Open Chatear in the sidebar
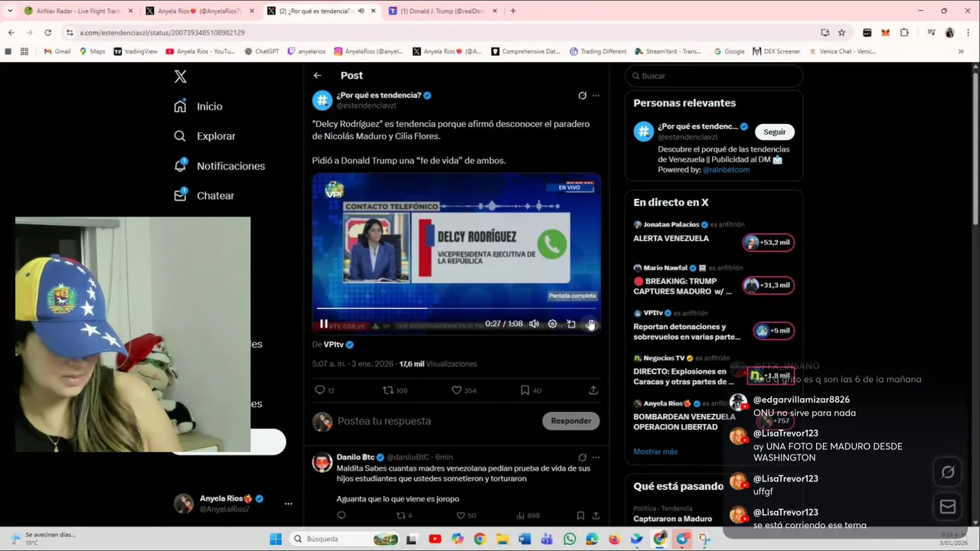980x551 pixels. [x=204, y=196]
